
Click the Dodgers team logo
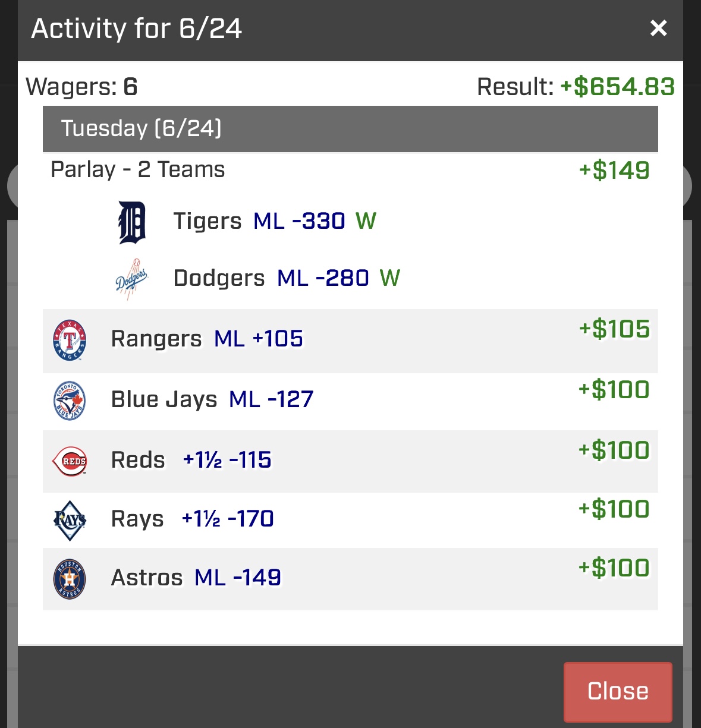tap(131, 279)
